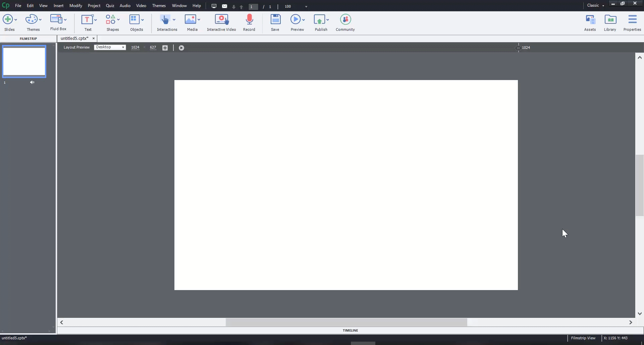Expand the Themes dropdown arrow
Image resolution: width=644 pixels, height=345 pixels.
[x=40, y=20]
